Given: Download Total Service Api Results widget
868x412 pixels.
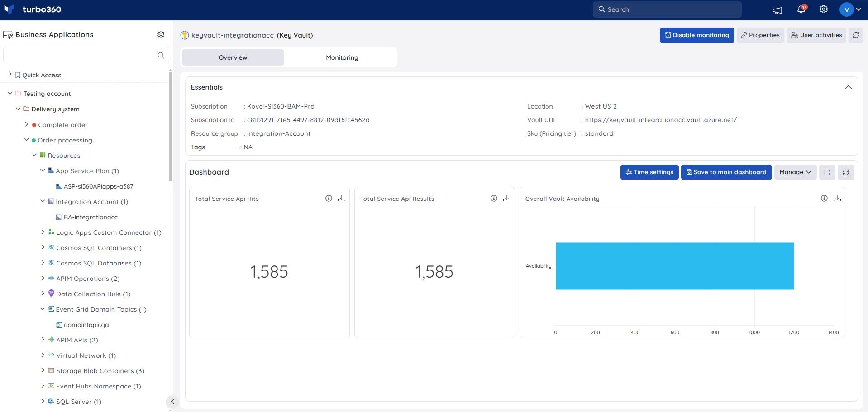Looking at the screenshot, I should 507,199.
